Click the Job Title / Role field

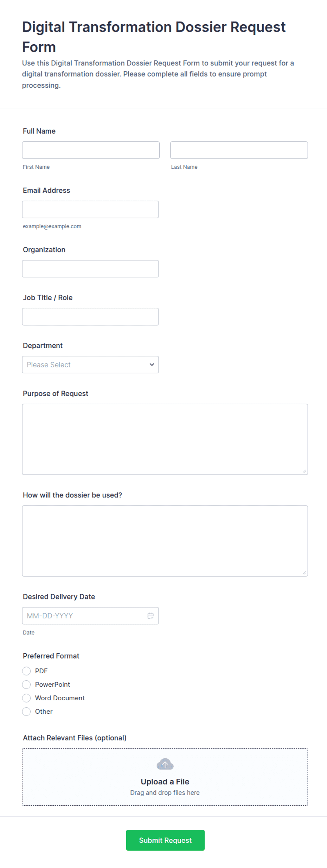click(90, 317)
